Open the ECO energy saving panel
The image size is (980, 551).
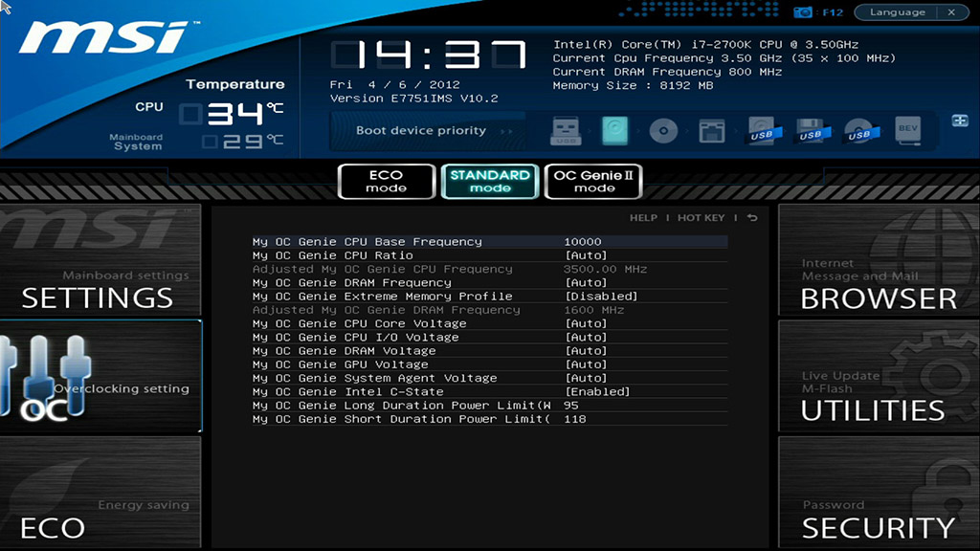tap(100, 493)
